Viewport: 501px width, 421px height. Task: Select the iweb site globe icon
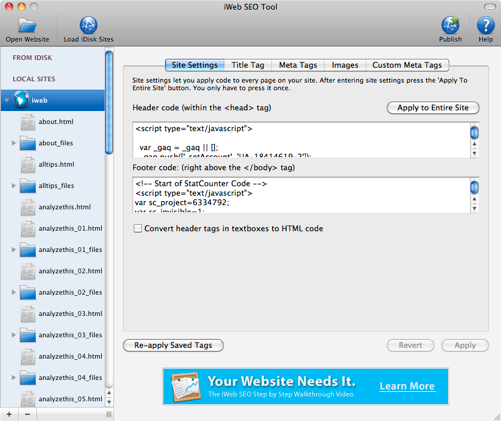pyautogui.click(x=21, y=99)
